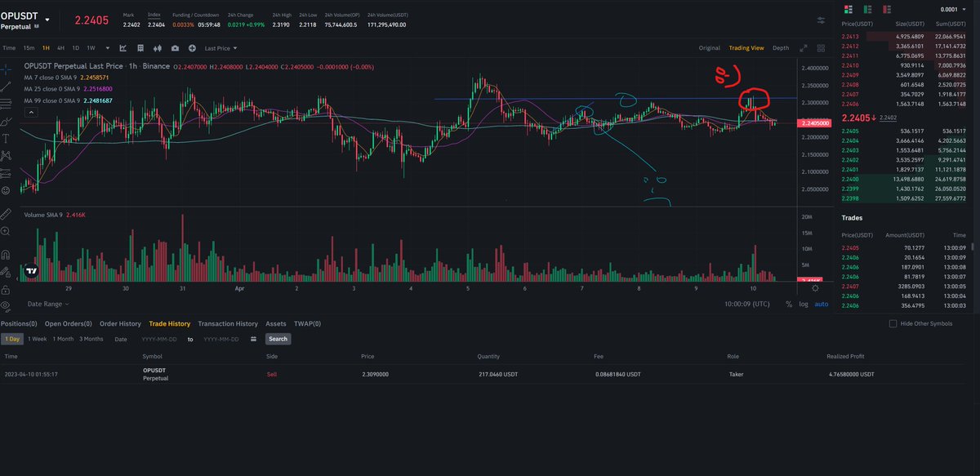Click TradingView logo on chart

[31, 271]
